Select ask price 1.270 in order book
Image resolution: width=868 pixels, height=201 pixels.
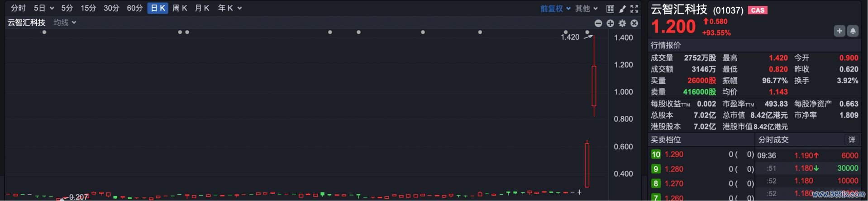click(x=674, y=183)
